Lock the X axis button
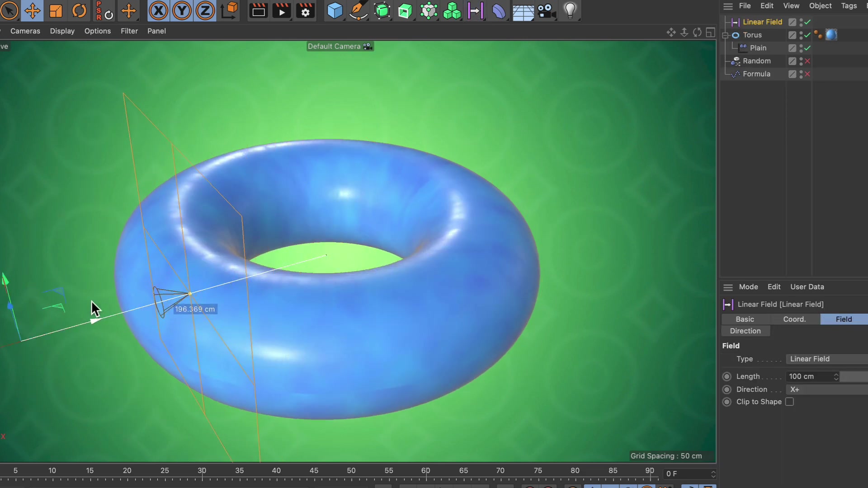Image resolution: width=868 pixels, height=488 pixels. click(x=158, y=10)
